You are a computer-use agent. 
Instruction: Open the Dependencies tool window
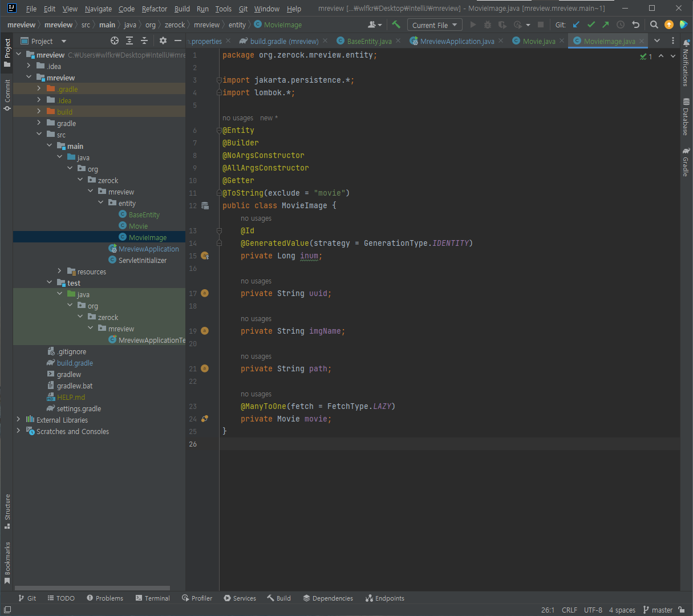coord(328,598)
